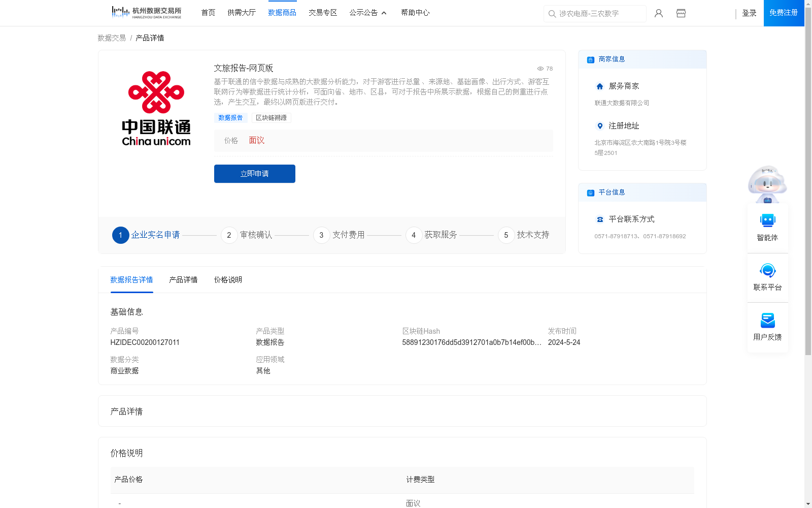Open 供需大厅 navigation item
The image size is (812, 508).
tap(242, 13)
